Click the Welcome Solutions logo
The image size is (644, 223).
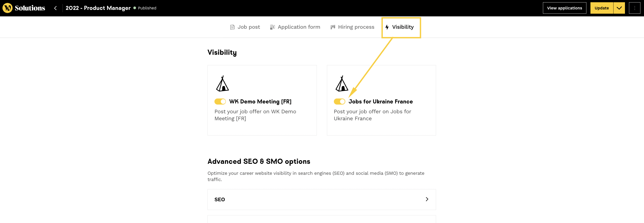[x=24, y=8]
